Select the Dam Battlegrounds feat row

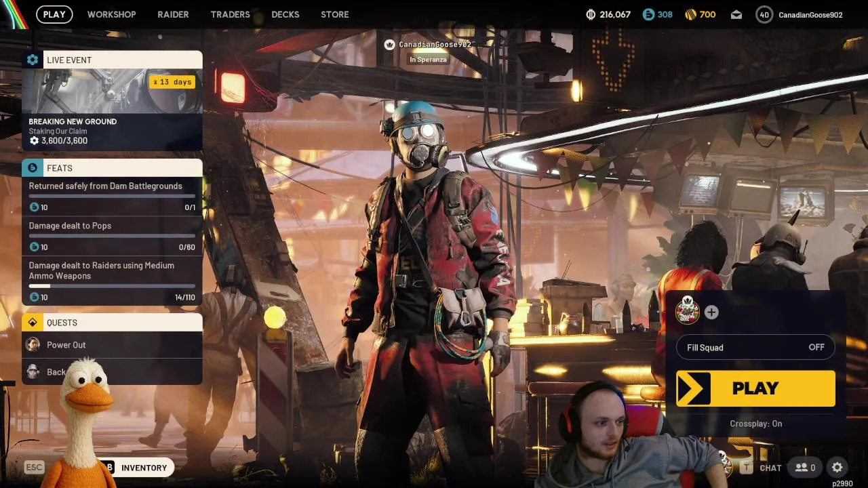coord(112,197)
